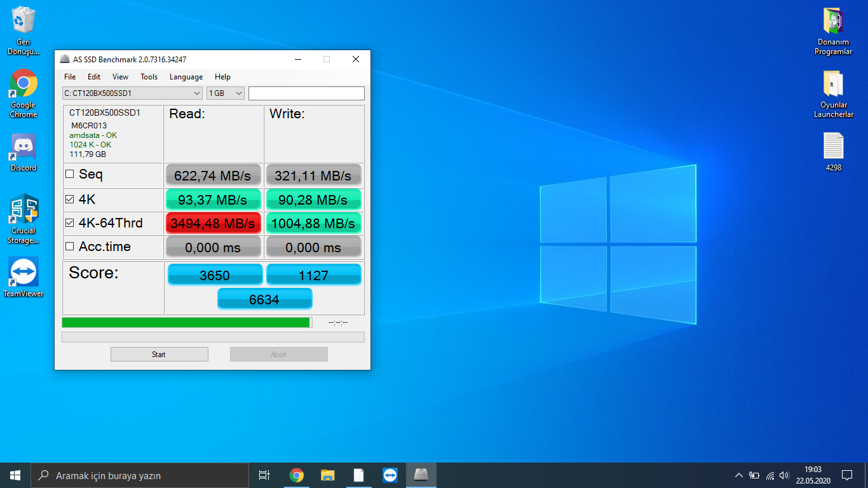
Task: Launch TeamViewer from the desktop
Action: point(24,277)
